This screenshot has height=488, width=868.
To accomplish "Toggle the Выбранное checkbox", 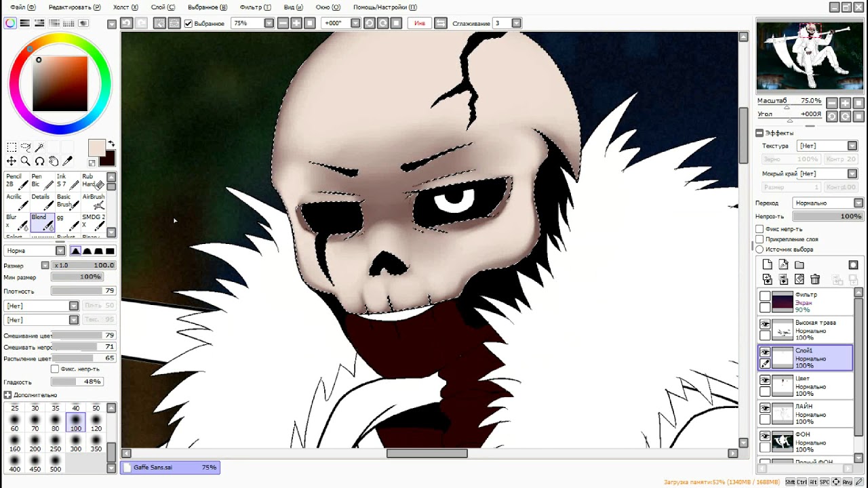I will pos(189,23).
